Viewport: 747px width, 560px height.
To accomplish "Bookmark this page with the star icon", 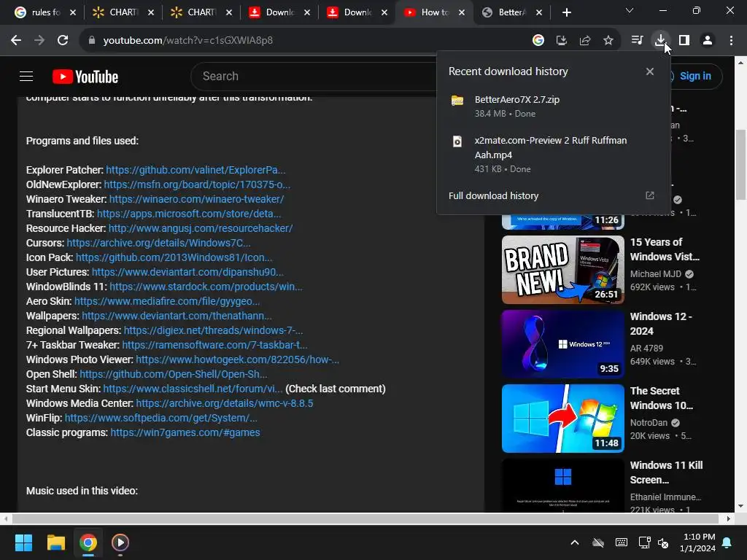I will (608, 41).
